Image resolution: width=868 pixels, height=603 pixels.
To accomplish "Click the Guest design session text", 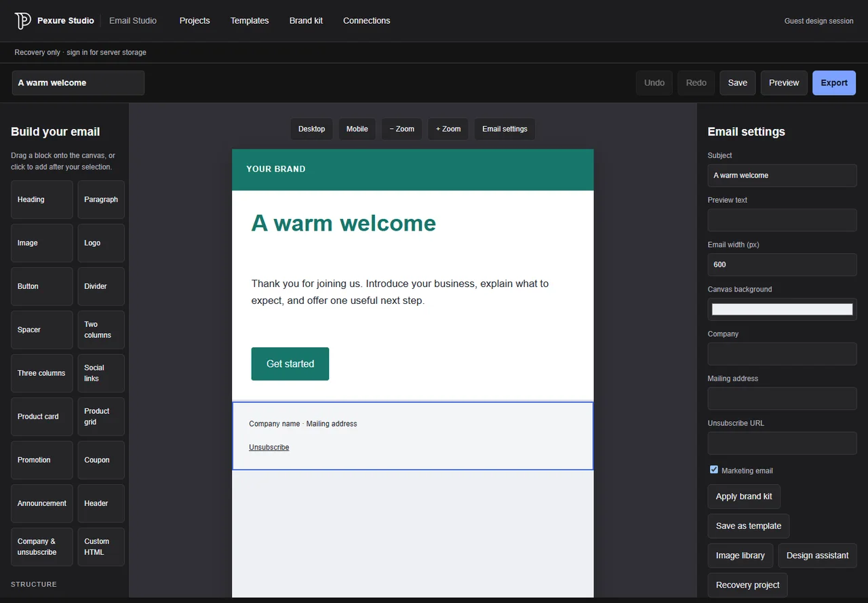I will pos(818,21).
